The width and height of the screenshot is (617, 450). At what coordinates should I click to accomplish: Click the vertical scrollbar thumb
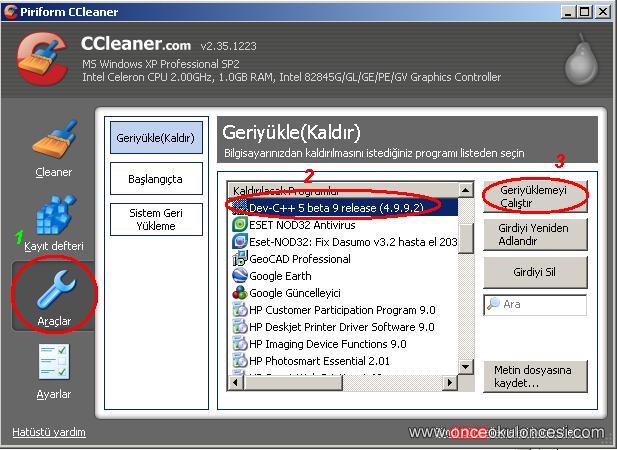[x=466, y=238]
